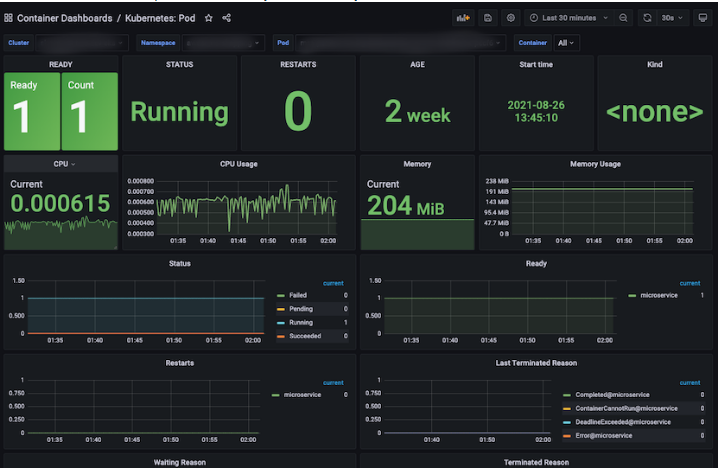The width and height of the screenshot is (721, 469).
Task: Click the Pending legend color swatch
Action: (281, 309)
